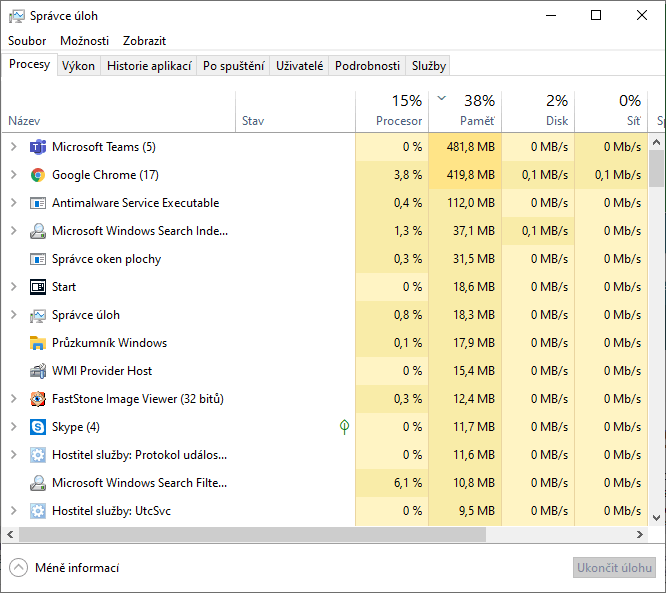
Task: Select the Průzkumník Windows folder icon
Action: tap(38, 343)
